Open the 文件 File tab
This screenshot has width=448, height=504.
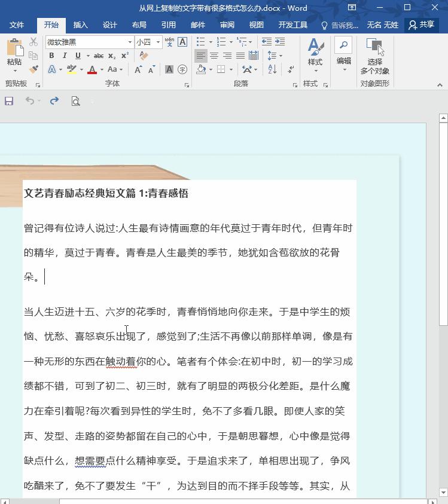click(x=17, y=25)
